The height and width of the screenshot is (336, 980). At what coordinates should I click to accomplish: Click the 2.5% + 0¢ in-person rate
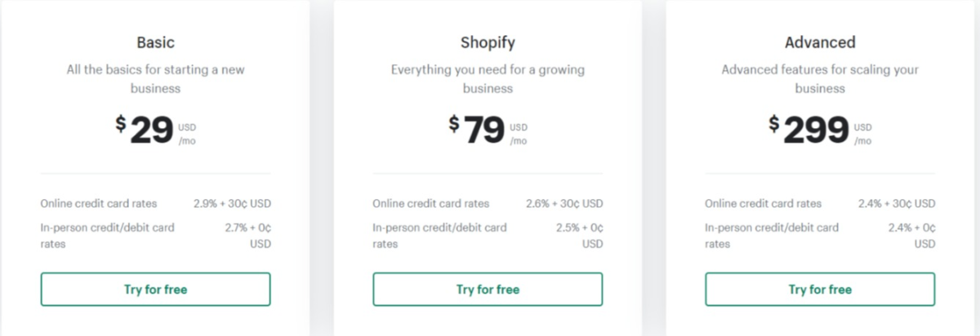tap(580, 235)
